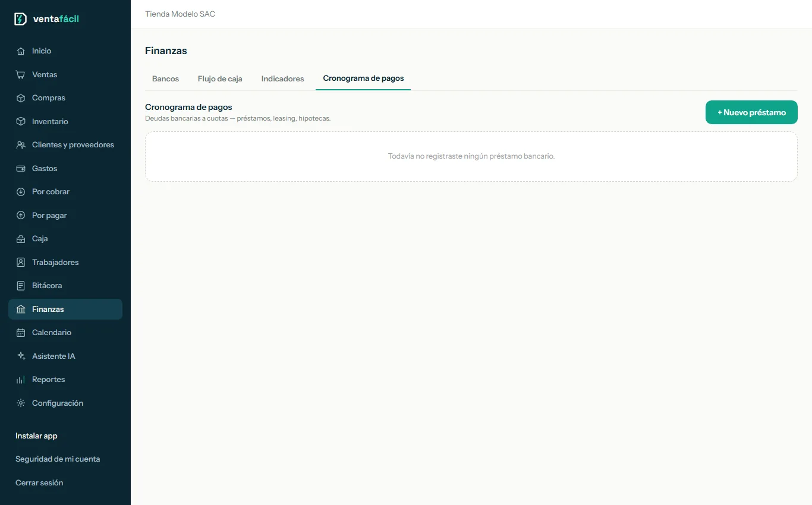
Task: Click the Compras box icon
Action: (21, 98)
